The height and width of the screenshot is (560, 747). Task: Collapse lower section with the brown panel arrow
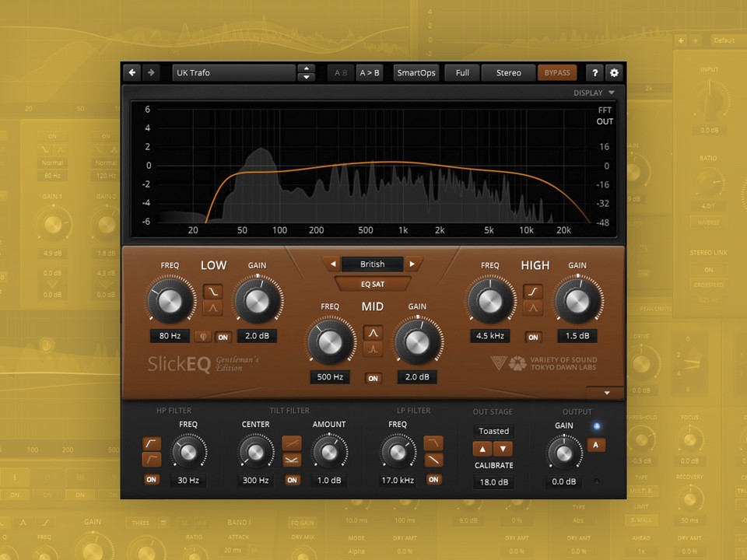point(606,393)
